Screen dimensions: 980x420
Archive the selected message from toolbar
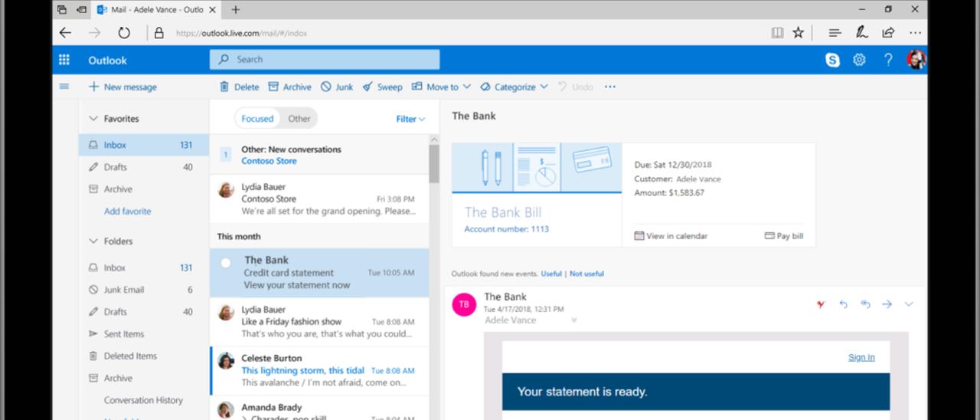[x=290, y=87]
